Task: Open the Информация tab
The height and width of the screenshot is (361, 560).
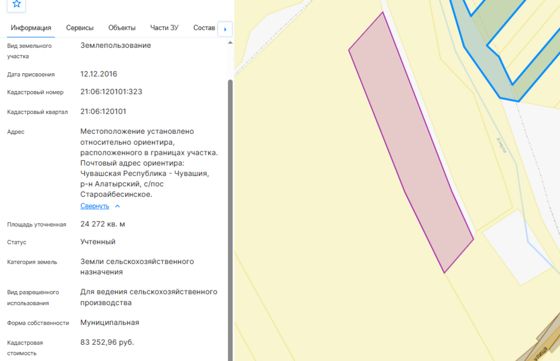Action: pos(31,28)
